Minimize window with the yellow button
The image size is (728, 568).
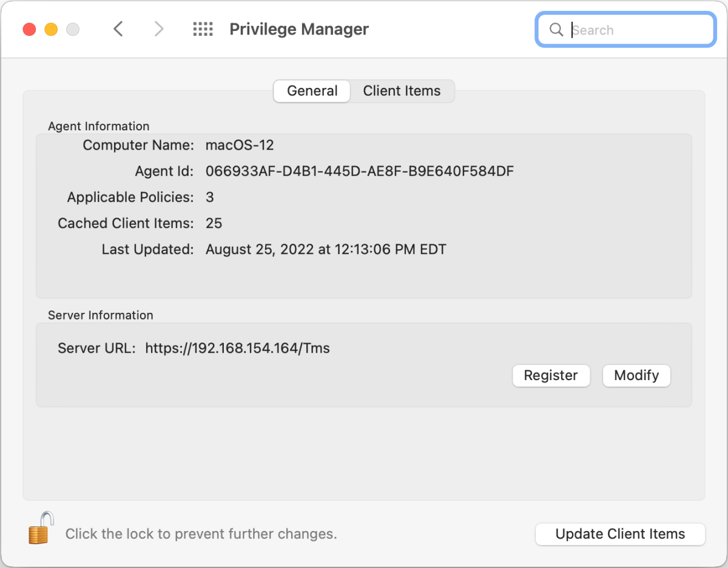pos(51,29)
